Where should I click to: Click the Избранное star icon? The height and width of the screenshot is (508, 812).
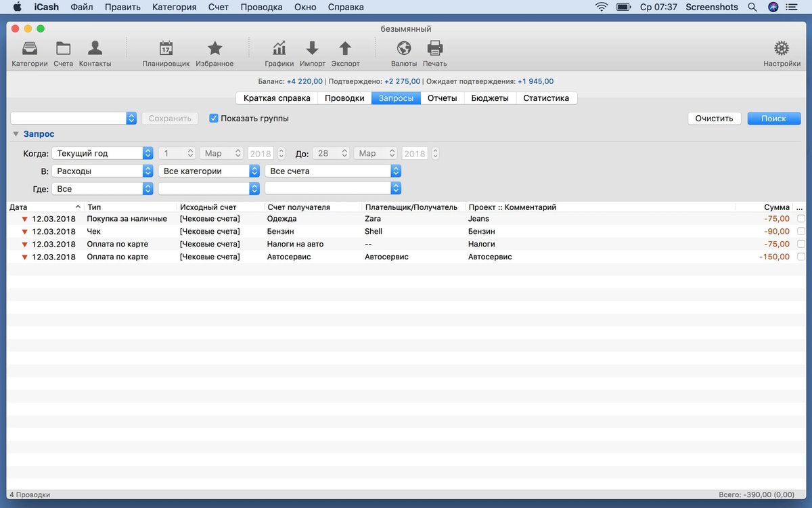point(215,49)
